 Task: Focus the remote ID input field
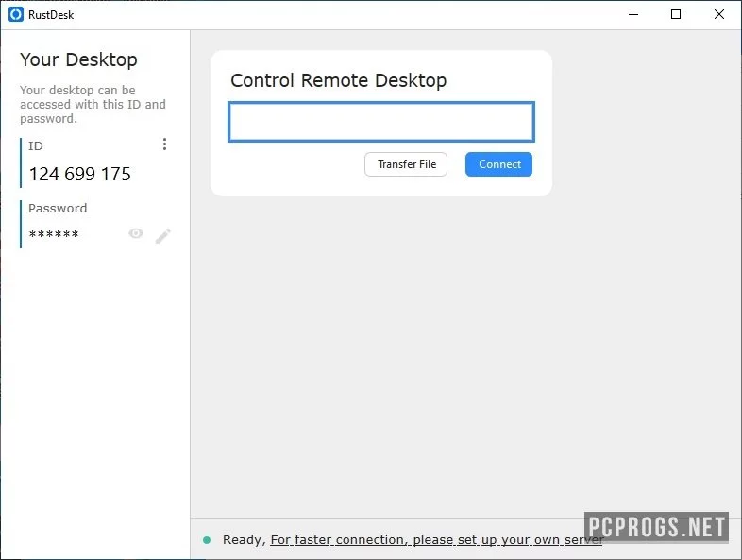tap(381, 122)
